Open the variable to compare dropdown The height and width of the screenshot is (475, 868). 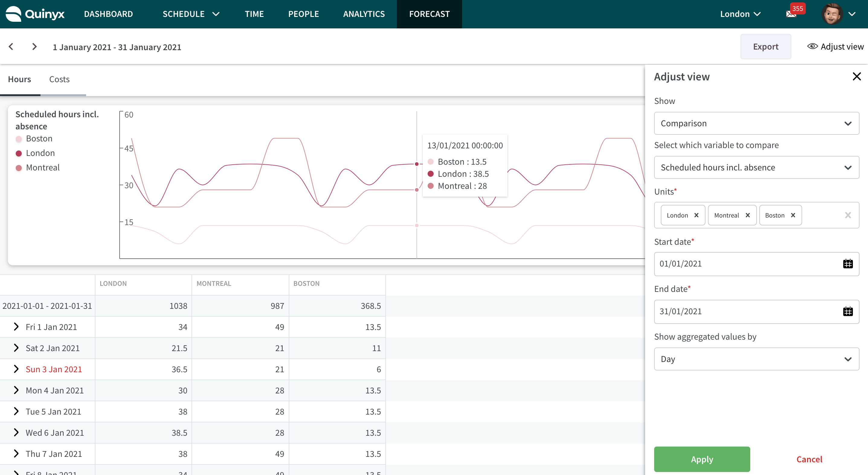[x=757, y=167]
